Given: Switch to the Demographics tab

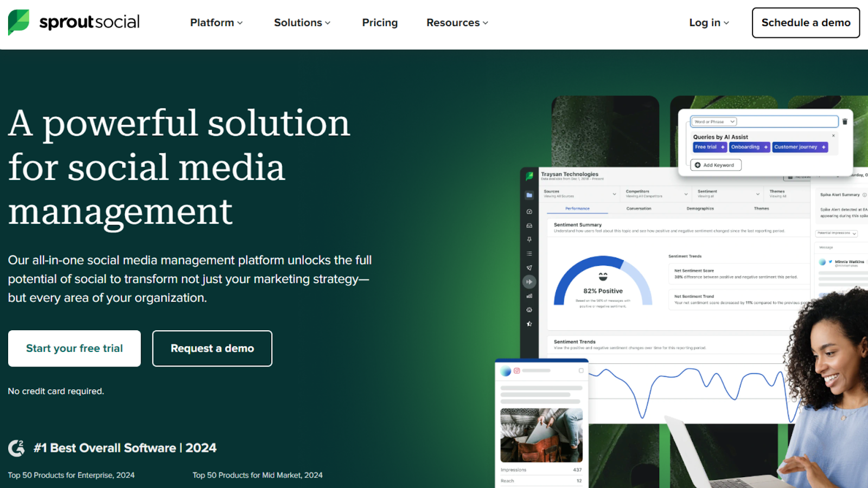Looking at the screenshot, I should point(700,209).
